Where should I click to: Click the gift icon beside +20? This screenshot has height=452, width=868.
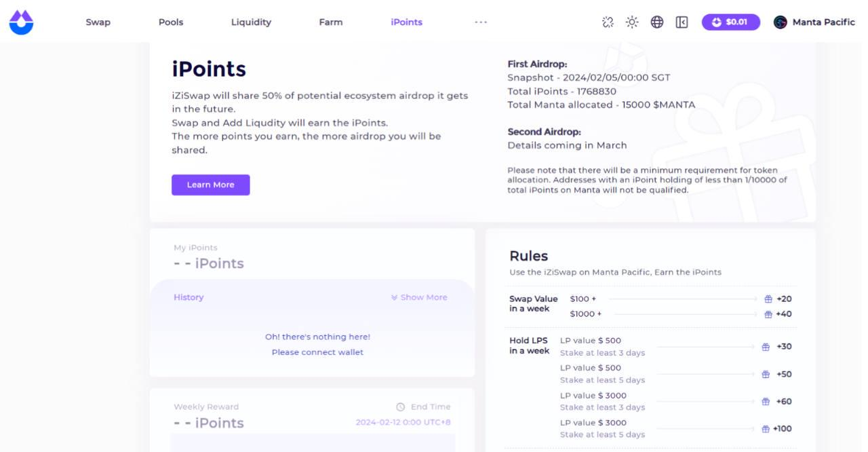(x=768, y=299)
